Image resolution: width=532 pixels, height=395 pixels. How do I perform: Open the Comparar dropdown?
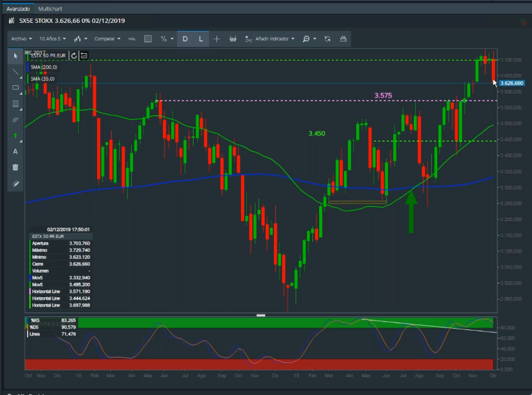(107, 39)
